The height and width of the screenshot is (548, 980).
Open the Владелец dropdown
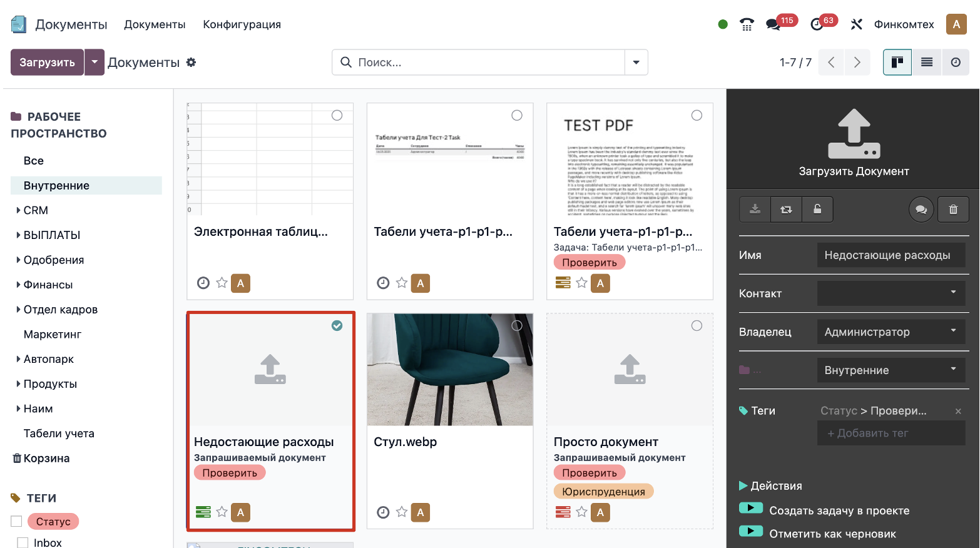tap(891, 332)
